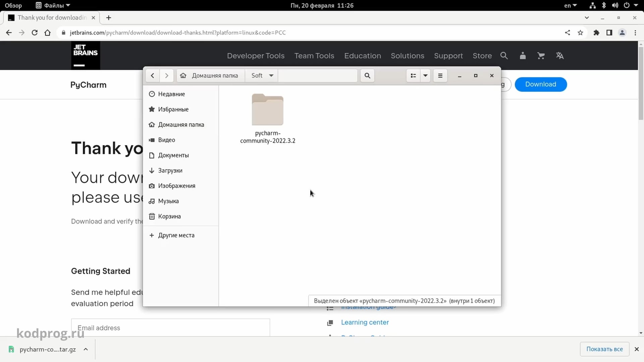This screenshot has height=362, width=644.
Task: Go forward in the Files window
Action: pyautogui.click(x=167, y=76)
